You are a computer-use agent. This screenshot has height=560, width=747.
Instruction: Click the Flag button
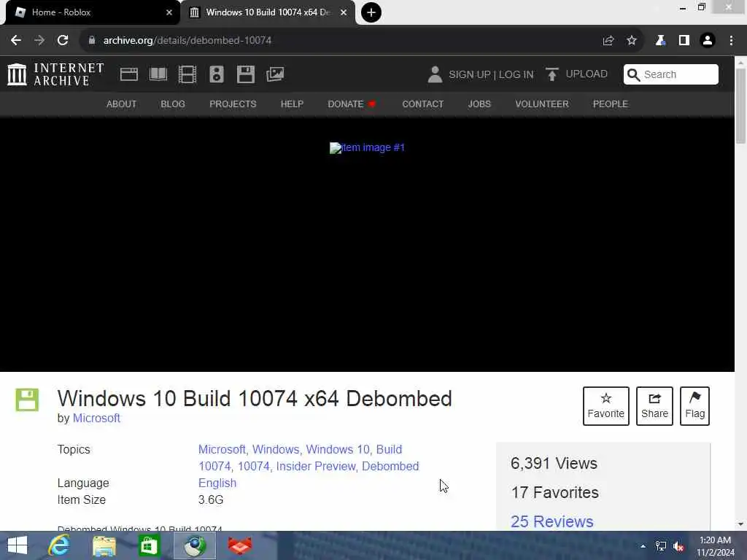[x=695, y=406]
